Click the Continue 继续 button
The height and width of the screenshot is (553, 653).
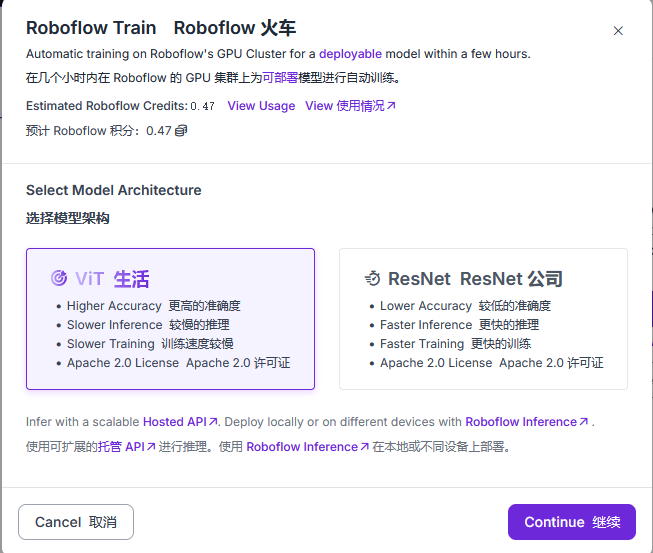point(572,522)
